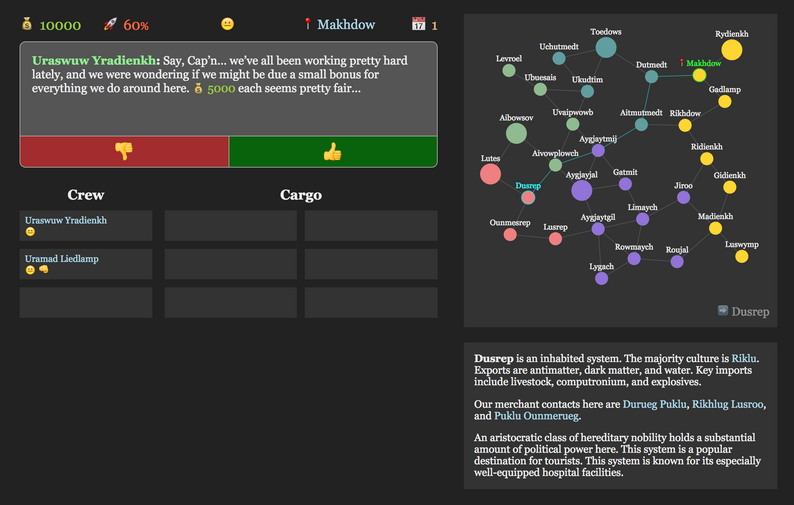Viewport: 794px width, 505px height.
Task: Click the first empty cargo slot
Action: coord(230,225)
